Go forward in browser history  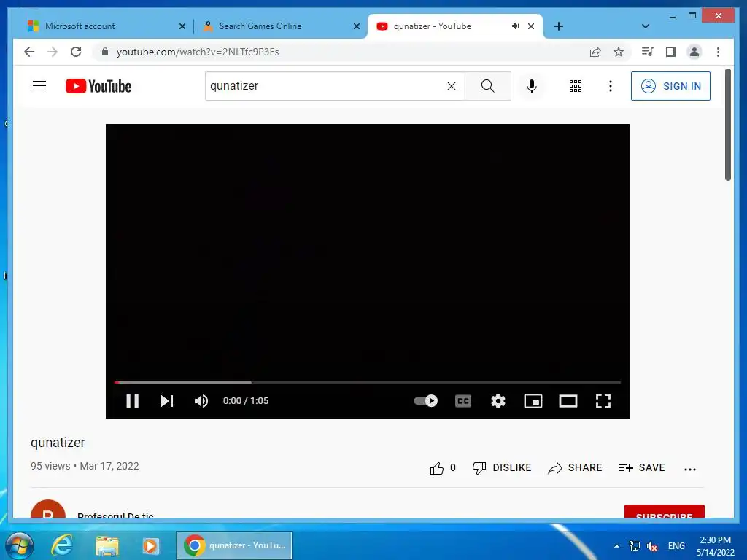pos(53,52)
